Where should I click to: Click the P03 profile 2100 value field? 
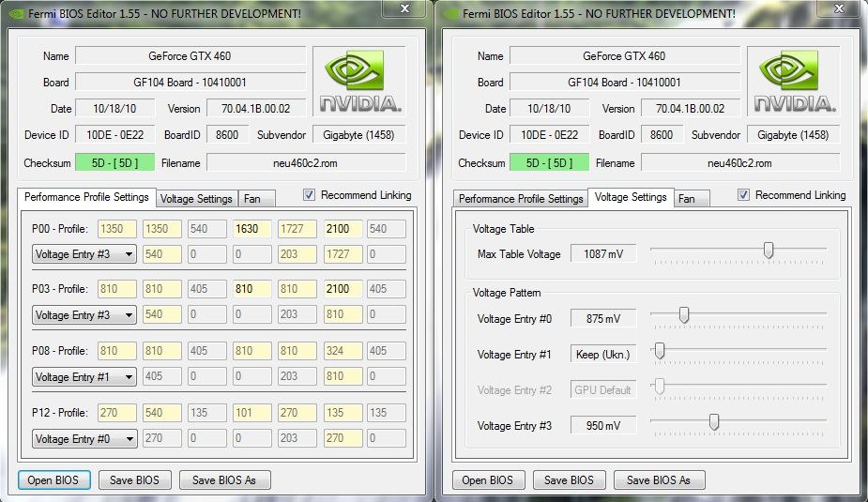tap(343, 288)
